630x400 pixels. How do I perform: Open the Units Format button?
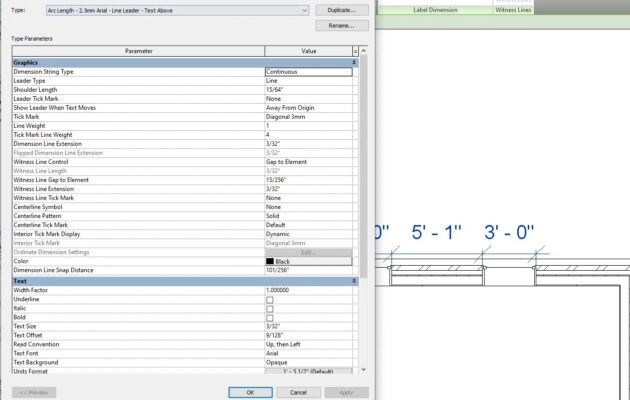pos(308,371)
